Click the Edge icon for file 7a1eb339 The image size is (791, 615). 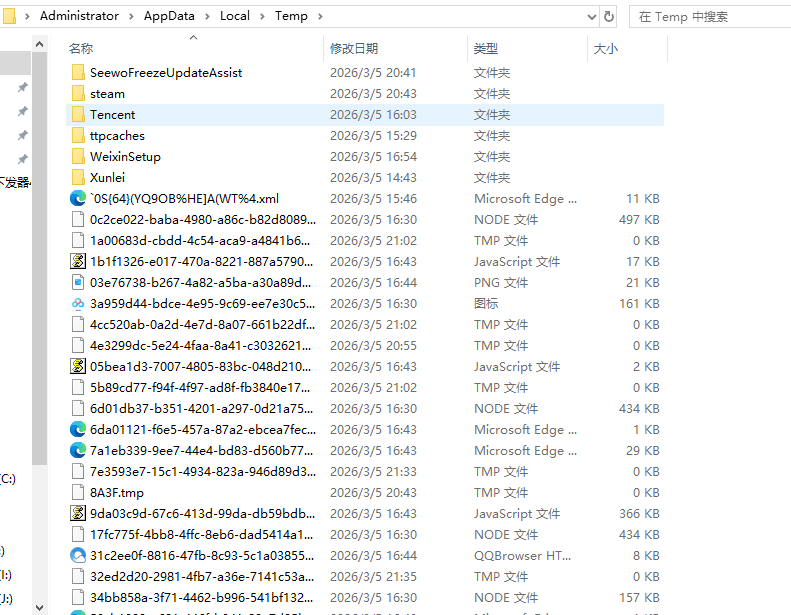coord(78,451)
